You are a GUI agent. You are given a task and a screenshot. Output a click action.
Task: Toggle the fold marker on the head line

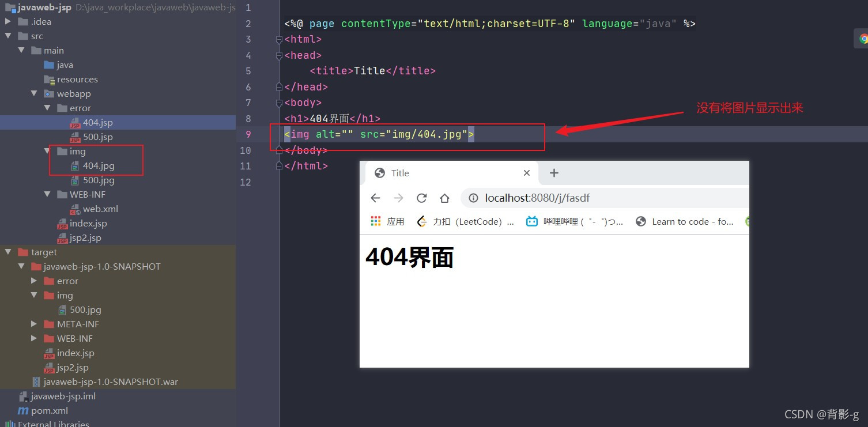280,55
